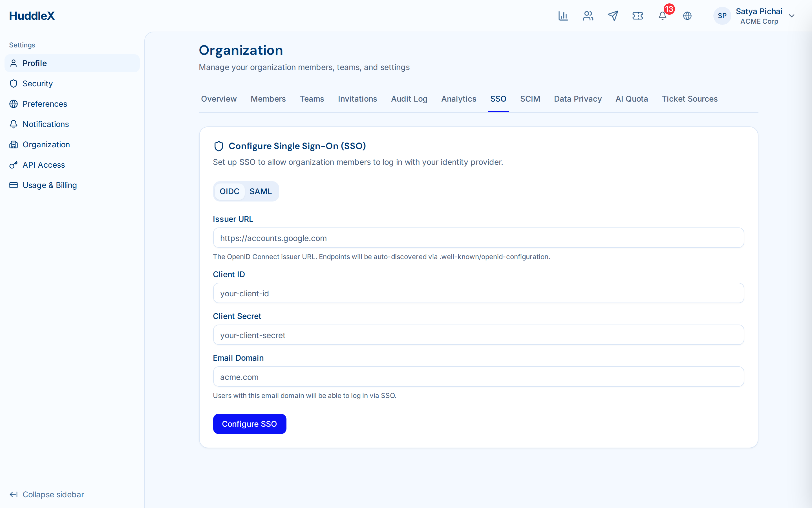Click the Organization page heading
Viewport: 812px width, 508px height.
241,51
